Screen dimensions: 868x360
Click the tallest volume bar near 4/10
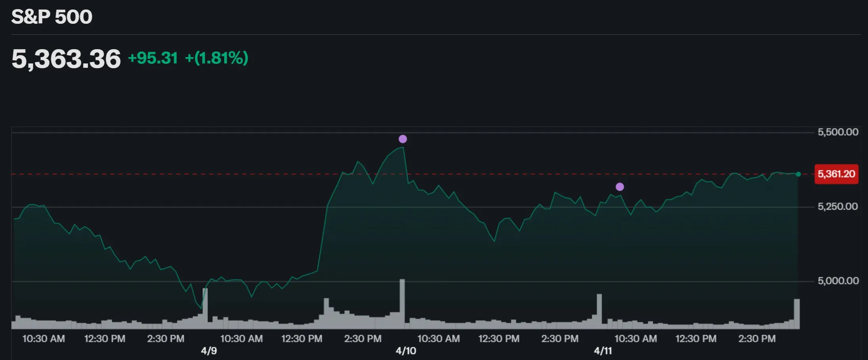(x=402, y=304)
